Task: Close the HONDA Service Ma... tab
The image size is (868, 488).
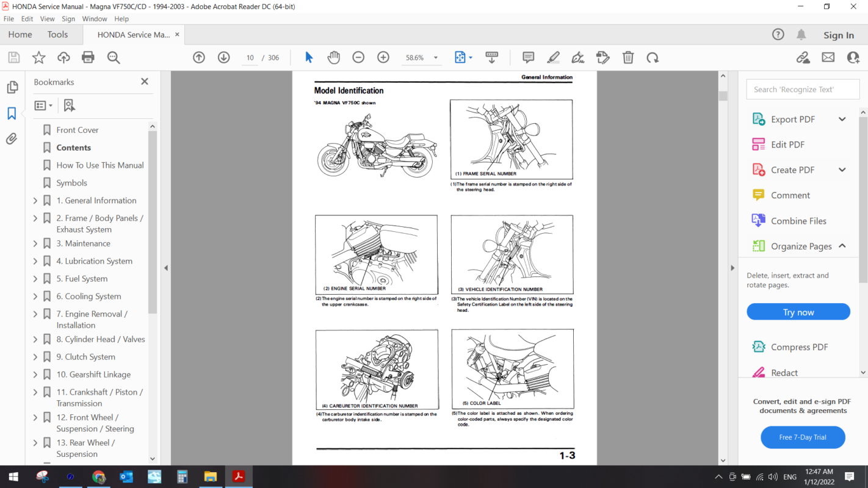Action: pyautogui.click(x=178, y=35)
